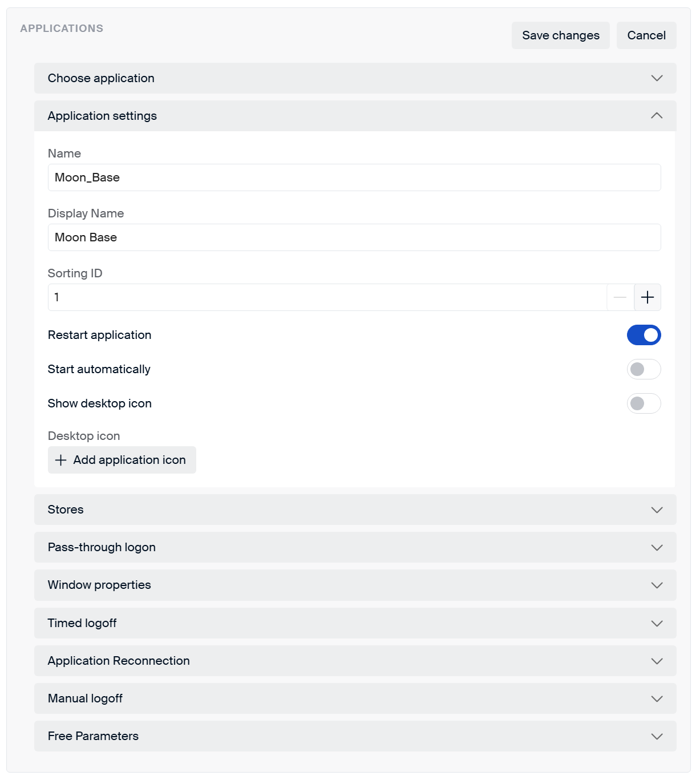The image size is (700, 784).
Task: Click the Name field containing Moon_Base
Action: point(354,177)
